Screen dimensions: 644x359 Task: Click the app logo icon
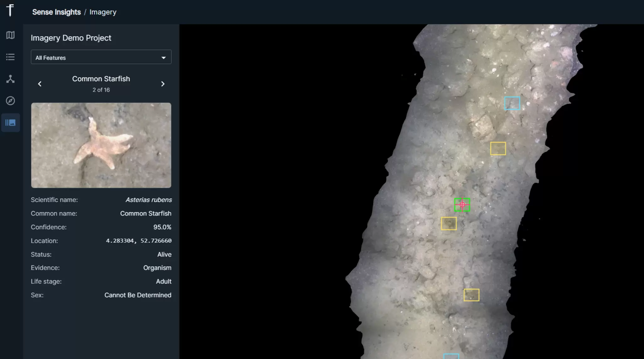pyautogui.click(x=10, y=10)
